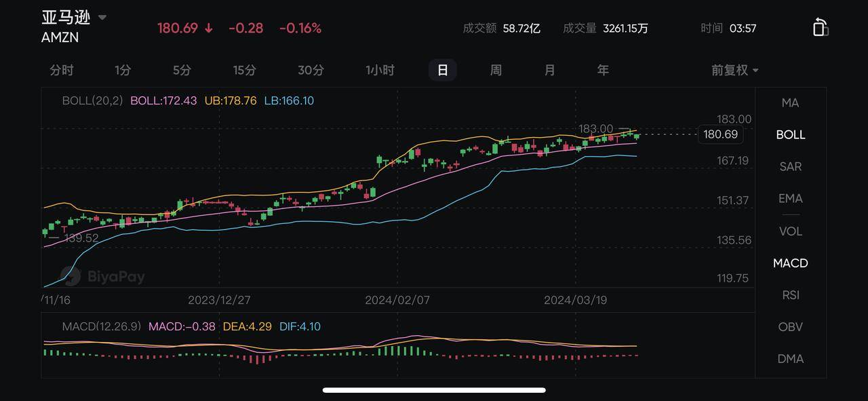This screenshot has width=868, height=401.
Task: Tap the home indicator bar
Action: pos(434,390)
